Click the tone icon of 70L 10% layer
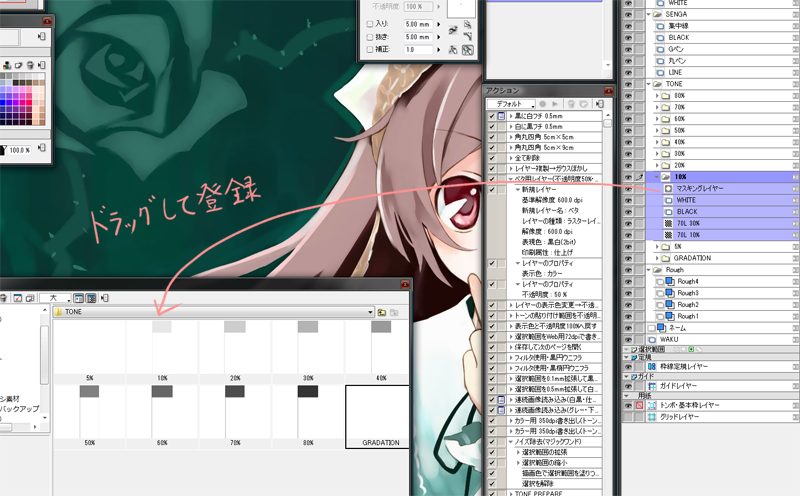The image size is (800, 496). tap(668, 235)
